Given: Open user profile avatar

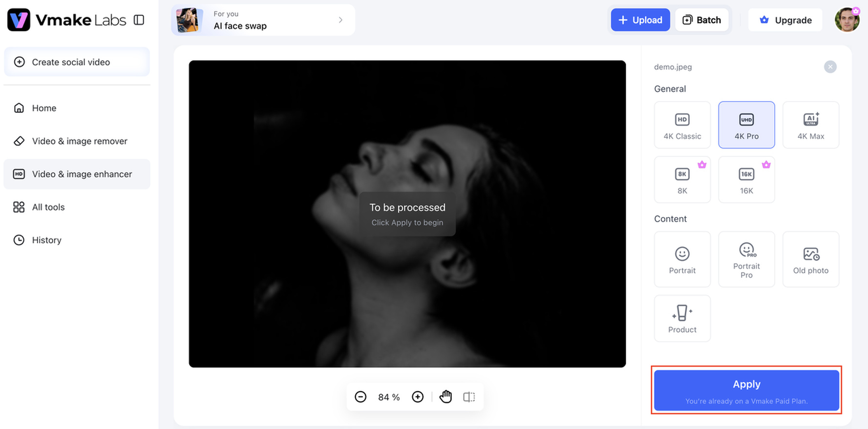Looking at the screenshot, I should click(847, 20).
